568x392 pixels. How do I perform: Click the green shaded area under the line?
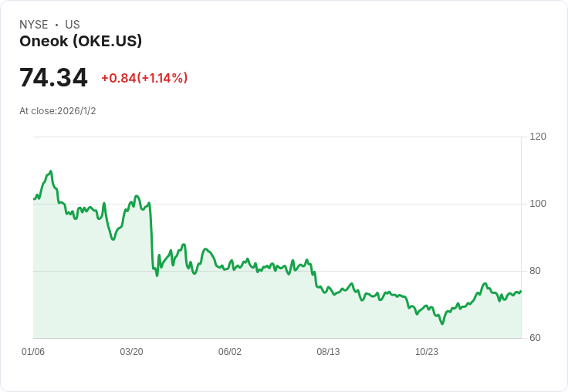pos(232,309)
